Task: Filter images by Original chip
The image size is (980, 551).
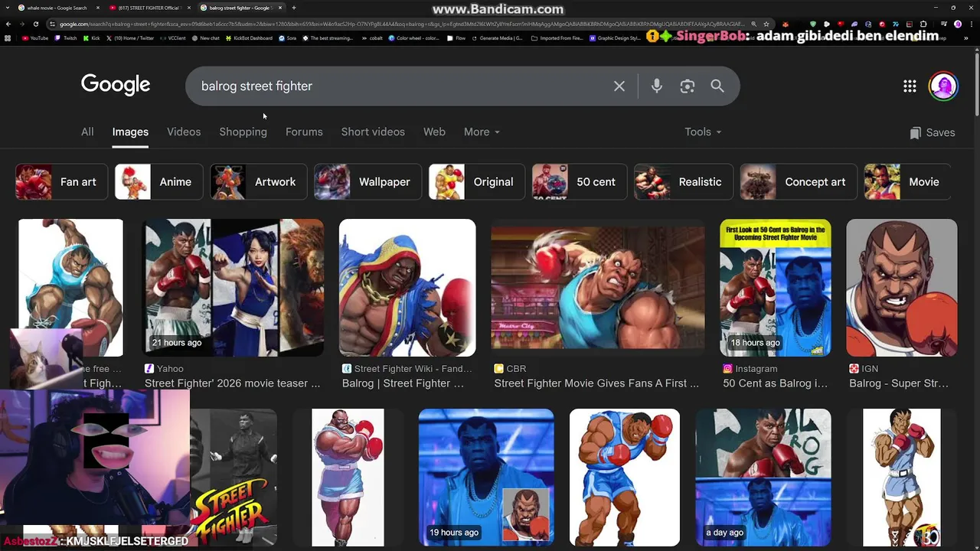Action: coord(476,182)
